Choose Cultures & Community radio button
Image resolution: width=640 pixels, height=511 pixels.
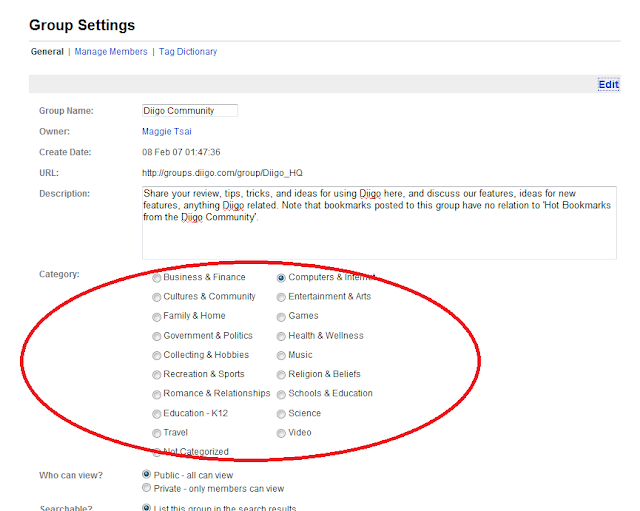pos(156,298)
